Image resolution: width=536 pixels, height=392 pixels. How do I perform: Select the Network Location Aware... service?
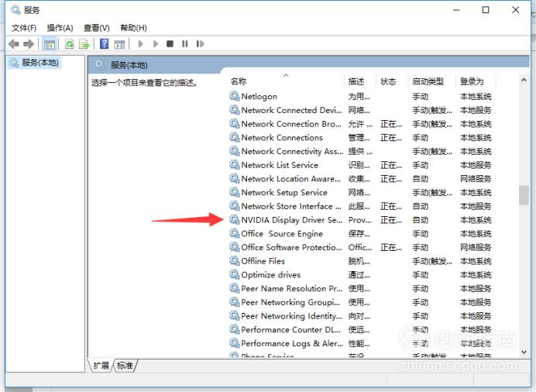click(x=290, y=178)
